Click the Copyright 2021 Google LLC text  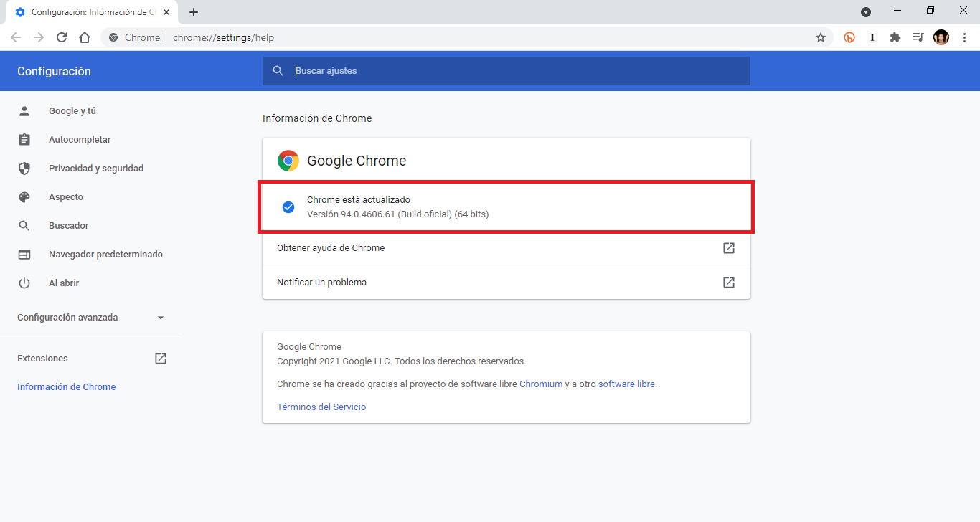(x=401, y=361)
